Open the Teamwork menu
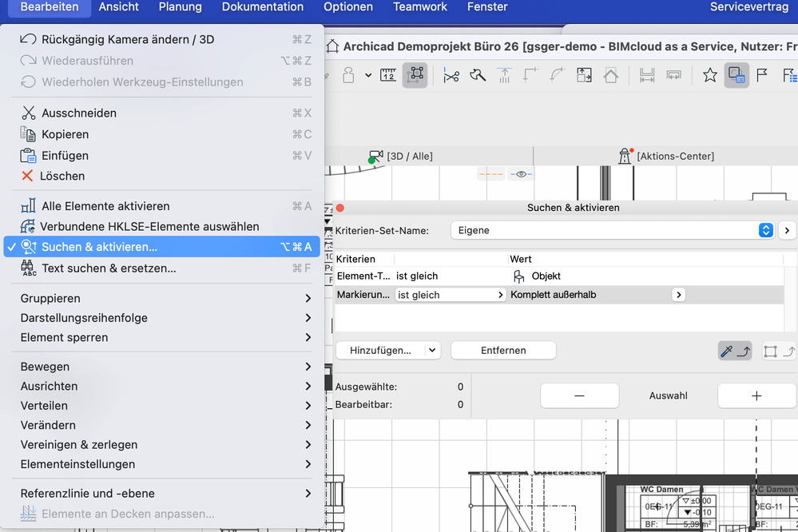 tap(420, 7)
